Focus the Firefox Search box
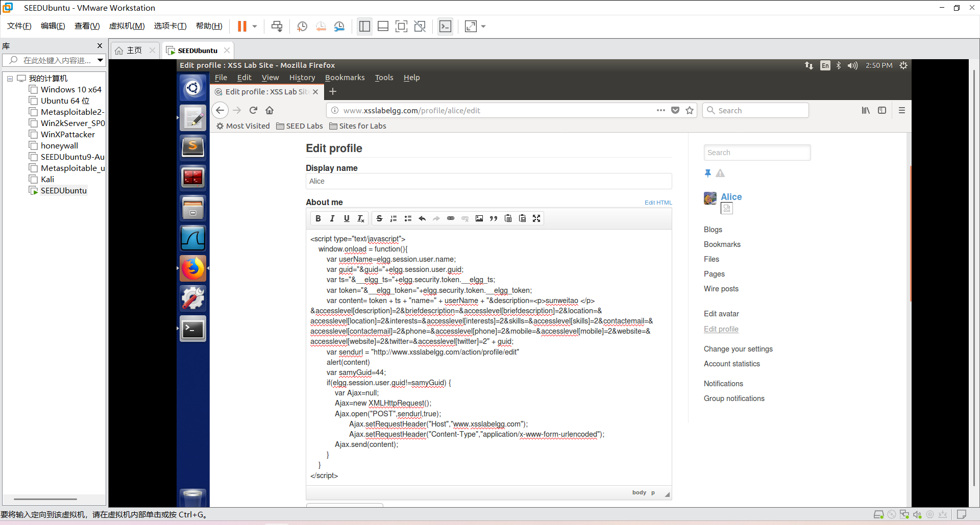 click(756, 110)
